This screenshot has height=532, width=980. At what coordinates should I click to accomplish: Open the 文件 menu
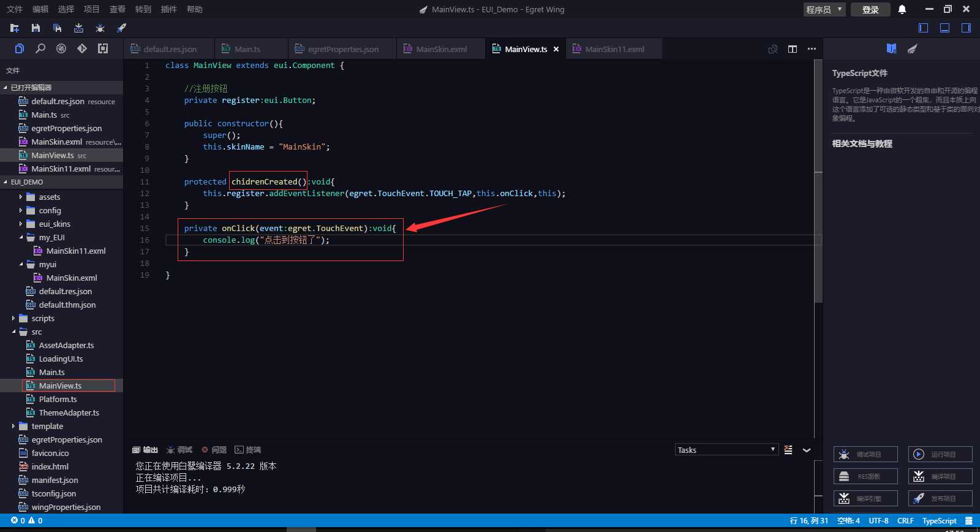(15, 9)
